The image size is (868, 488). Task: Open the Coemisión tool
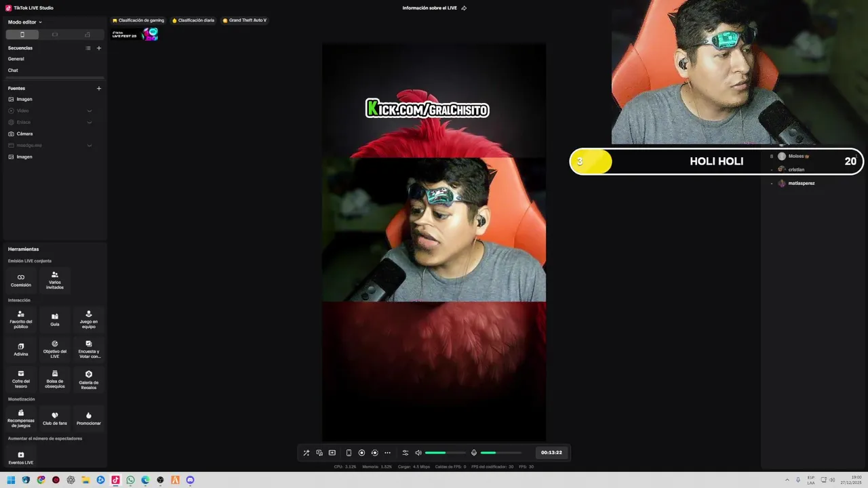(21, 280)
